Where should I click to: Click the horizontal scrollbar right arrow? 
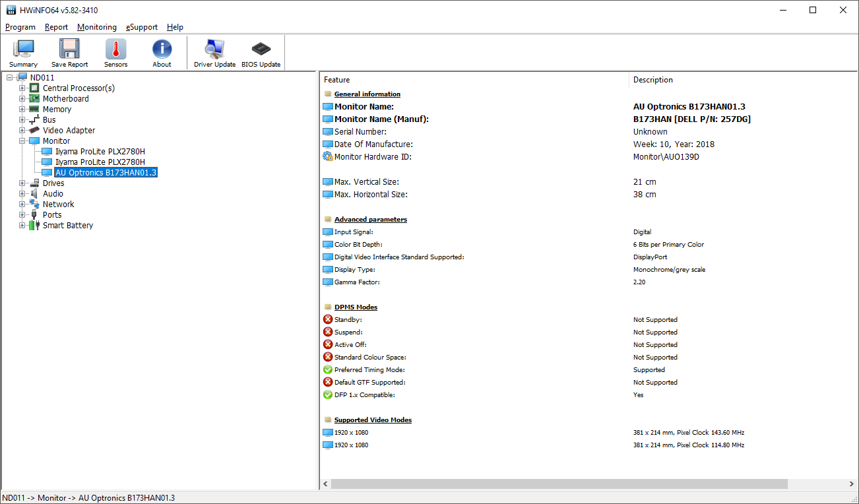(x=852, y=484)
